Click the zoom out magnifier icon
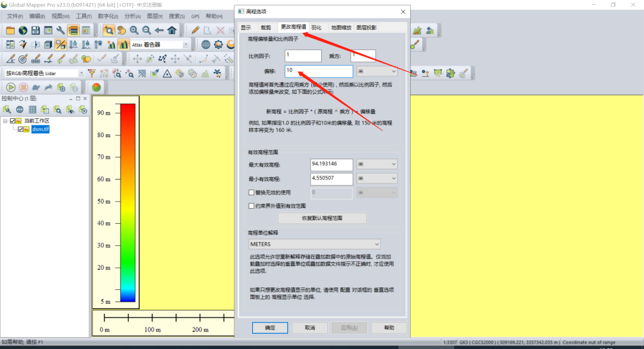Viewport: 644px width, 349px height. (146, 30)
